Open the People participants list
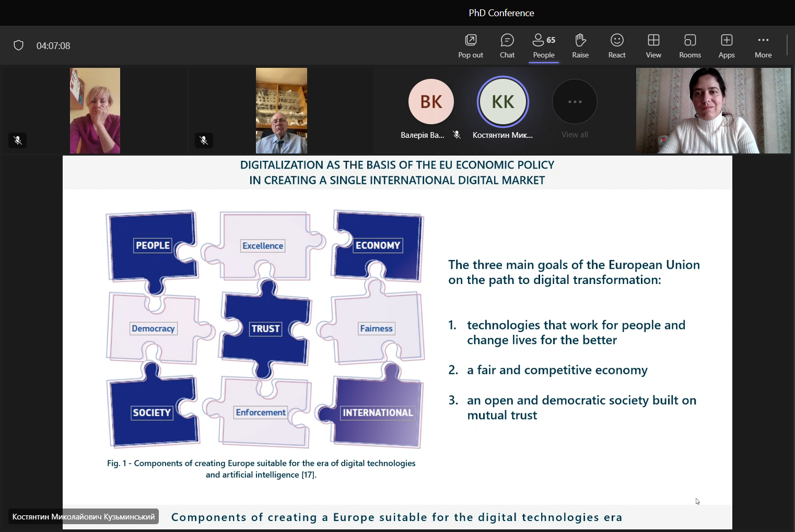 (x=543, y=46)
